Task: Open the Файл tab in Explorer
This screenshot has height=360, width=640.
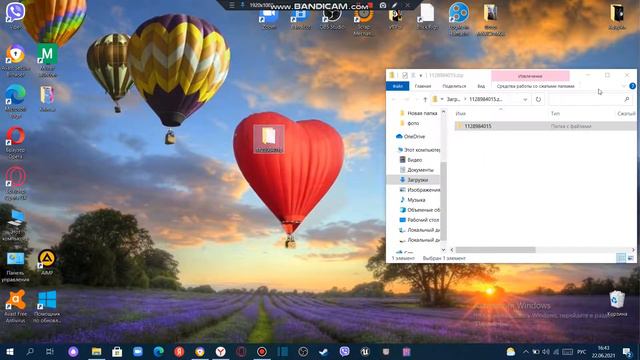Action: point(398,86)
